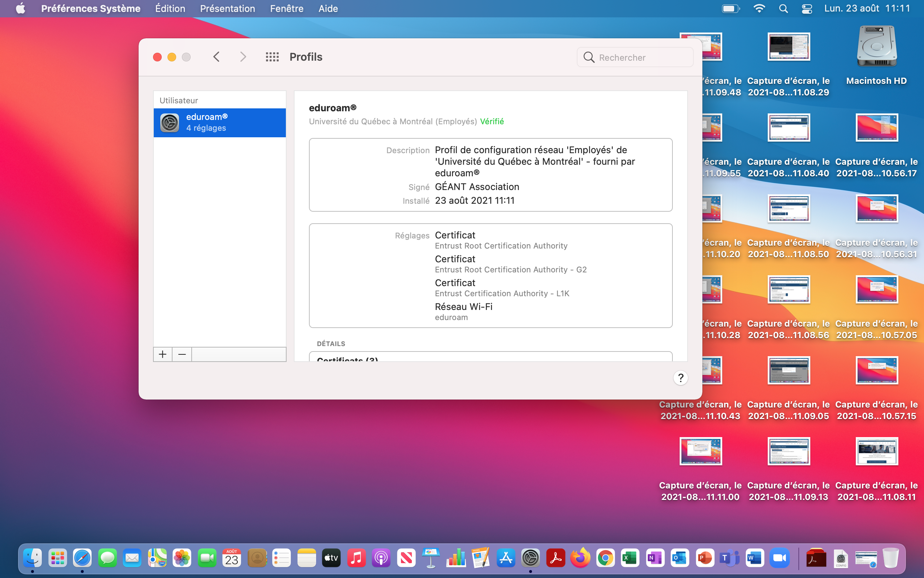Open Adobe Acrobat from the Dock

coord(555,558)
